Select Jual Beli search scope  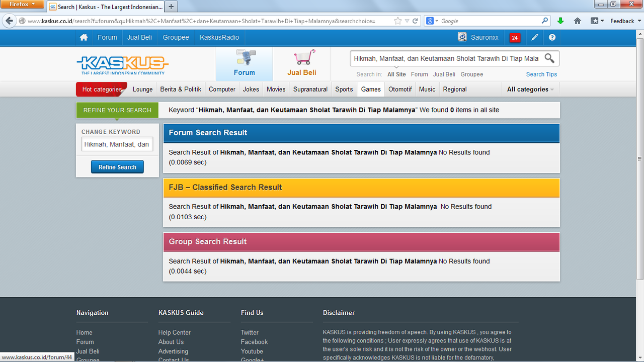444,74
